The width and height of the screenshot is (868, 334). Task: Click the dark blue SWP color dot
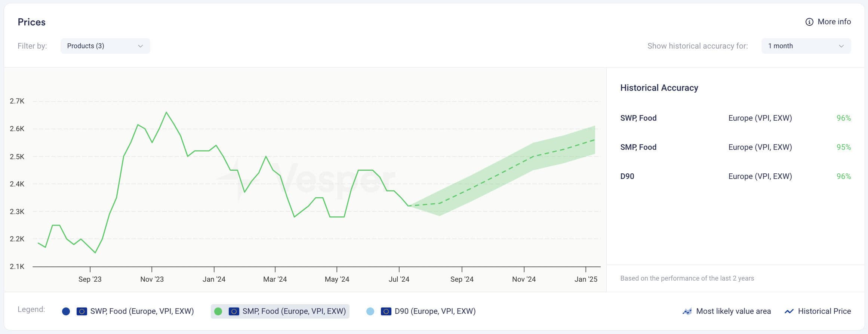[x=66, y=311]
